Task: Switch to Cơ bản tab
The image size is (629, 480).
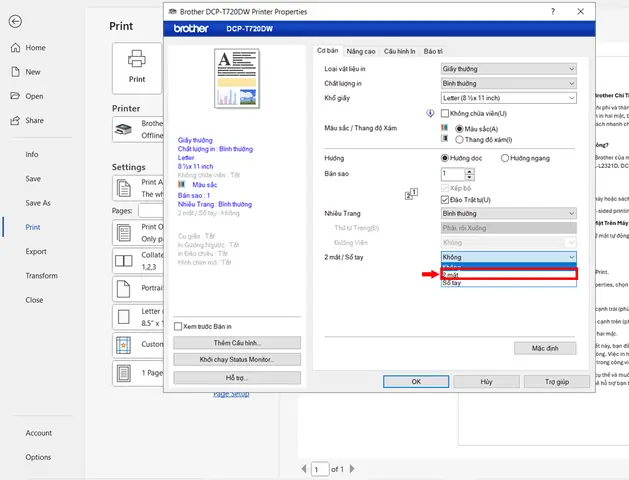Action: (327, 51)
